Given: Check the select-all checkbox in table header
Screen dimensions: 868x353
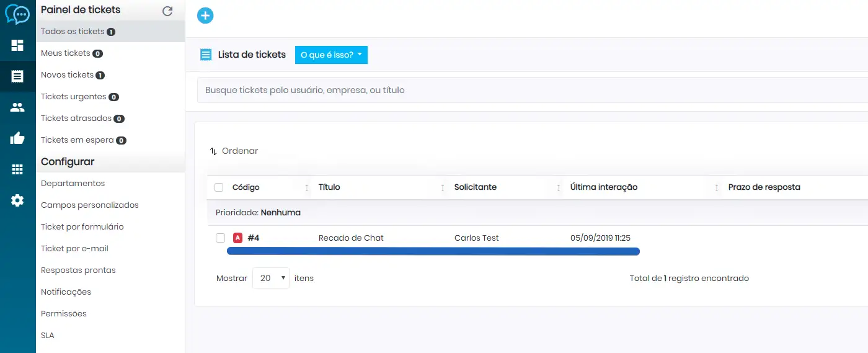Looking at the screenshot, I should coord(219,187).
